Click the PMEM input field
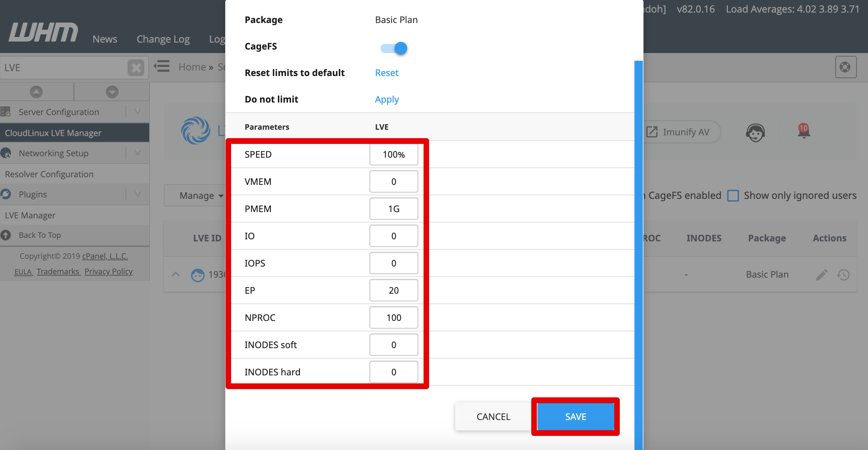Screen dimensions: 868x450 [394, 209]
